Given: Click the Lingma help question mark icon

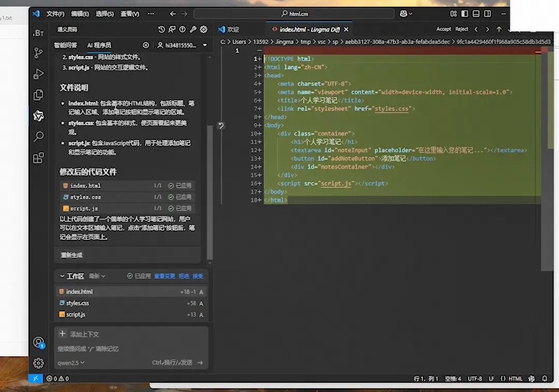Looking at the screenshot, I should pyautogui.click(x=182, y=30).
